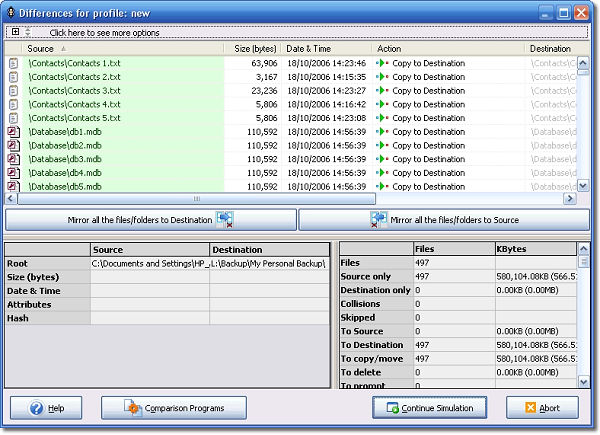This screenshot has height=435, width=600.
Task: Click the copy arrow icon for db5.mdb
Action: tap(383, 186)
